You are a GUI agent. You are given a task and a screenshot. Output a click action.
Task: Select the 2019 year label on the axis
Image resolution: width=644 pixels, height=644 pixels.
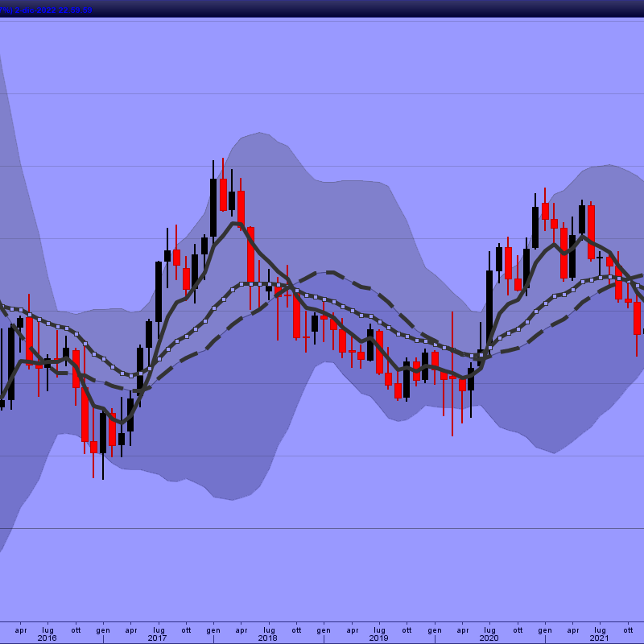(378, 638)
